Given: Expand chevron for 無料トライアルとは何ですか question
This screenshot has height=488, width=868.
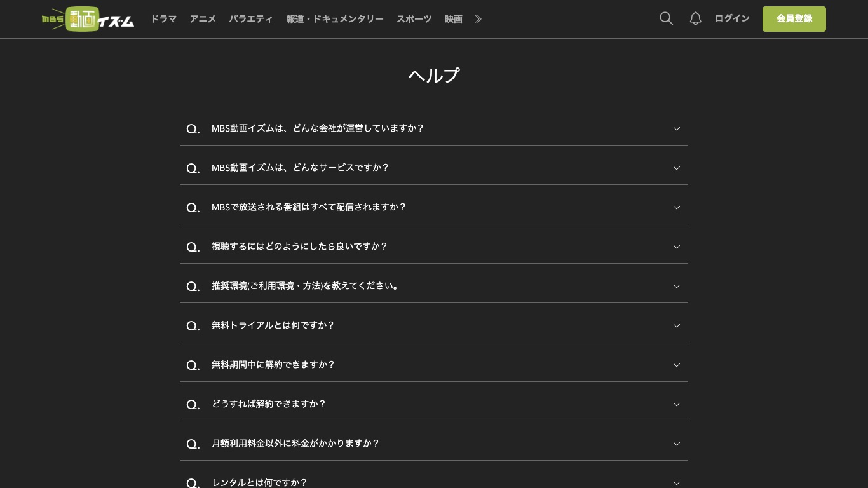Looking at the screenshot, I should point(677,325).
